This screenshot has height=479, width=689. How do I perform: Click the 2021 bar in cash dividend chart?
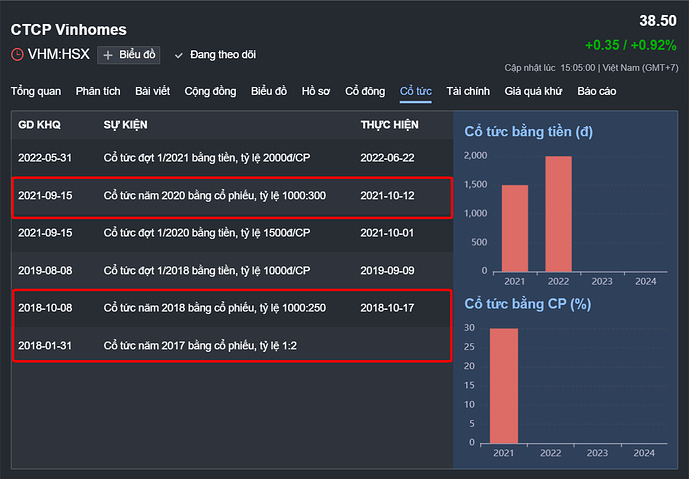coord(515,228)
